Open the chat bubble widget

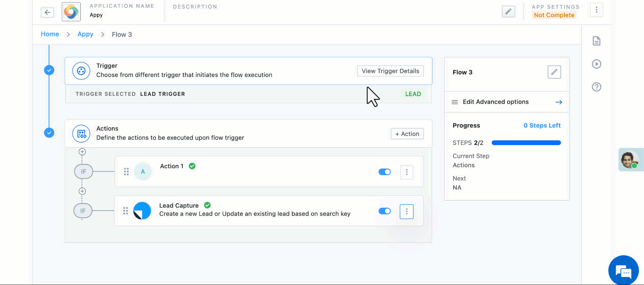pos(623,271)
